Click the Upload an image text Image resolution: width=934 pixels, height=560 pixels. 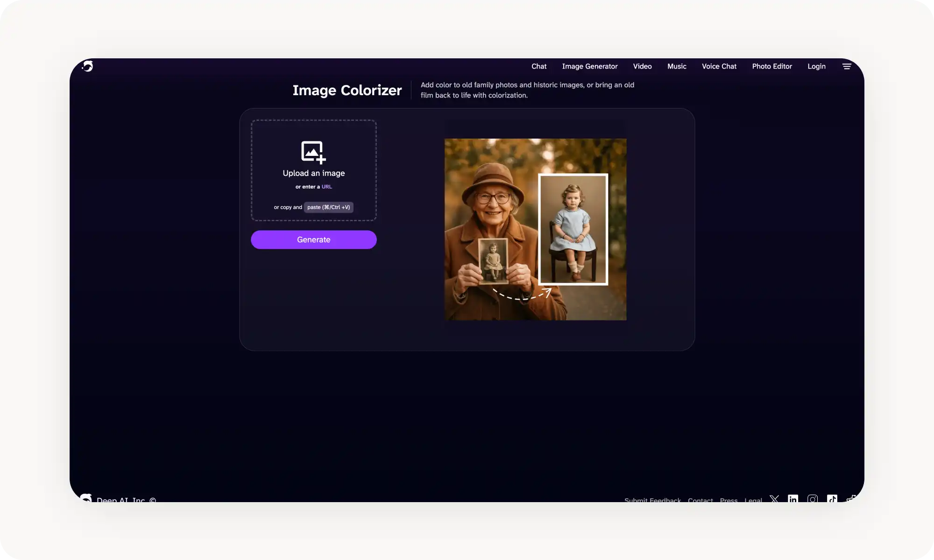coord(313,173)
